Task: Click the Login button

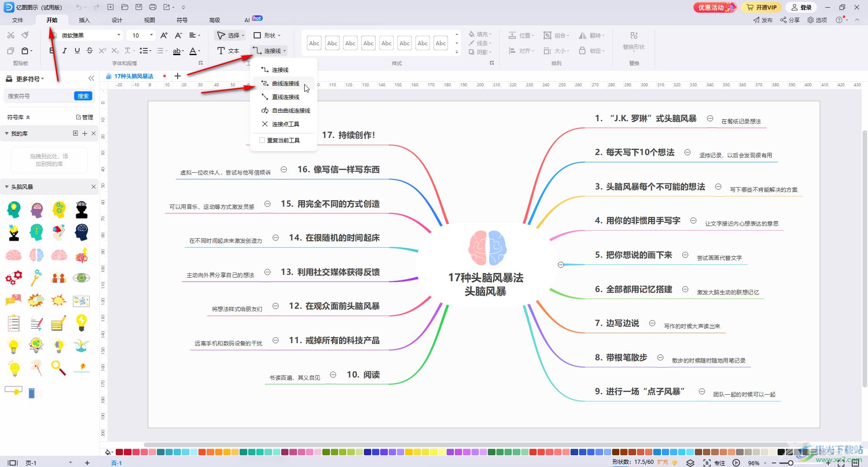Action: 802,7
